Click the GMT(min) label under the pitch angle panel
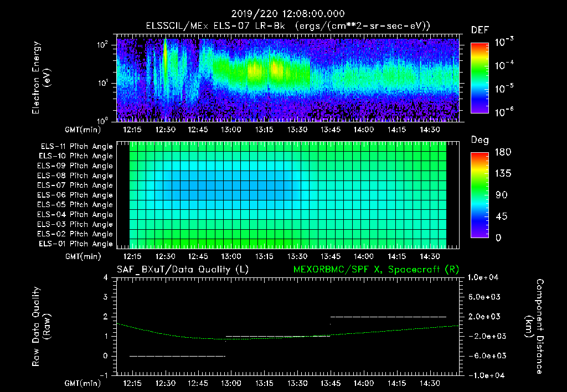Viewport: 567px width, 392px height. [83, 257]
